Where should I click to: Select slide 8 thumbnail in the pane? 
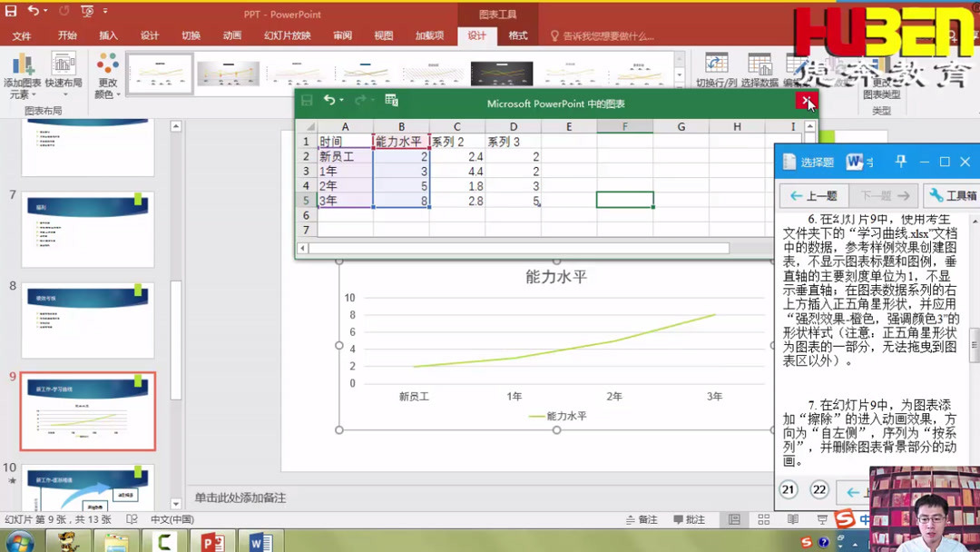pyautogui.click(x=88, y=320)
